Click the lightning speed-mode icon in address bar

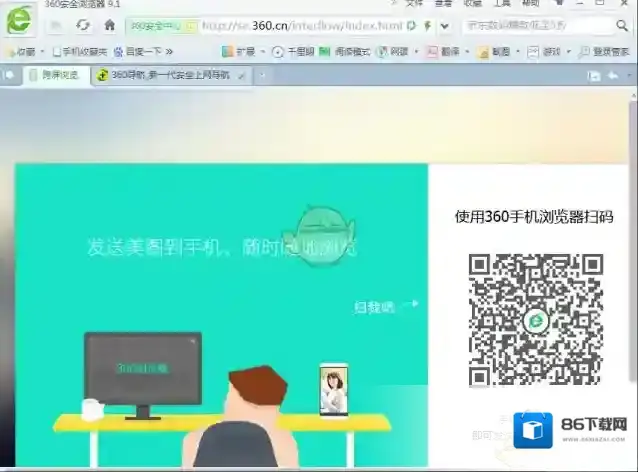coord(428,26)
